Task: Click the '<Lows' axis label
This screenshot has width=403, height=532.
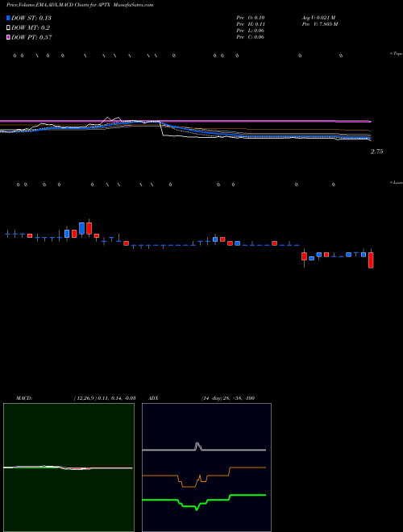Action: coord(396,182)
